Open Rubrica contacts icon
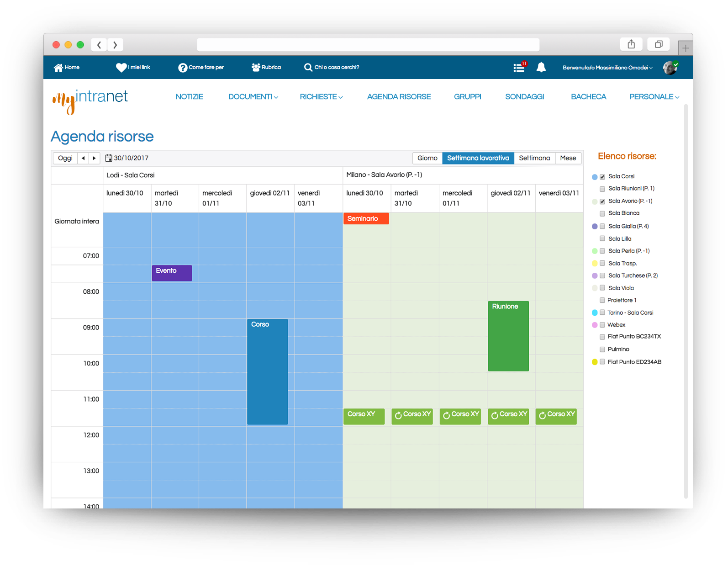This screenshot has width=728, height=577. coord(256,67)
